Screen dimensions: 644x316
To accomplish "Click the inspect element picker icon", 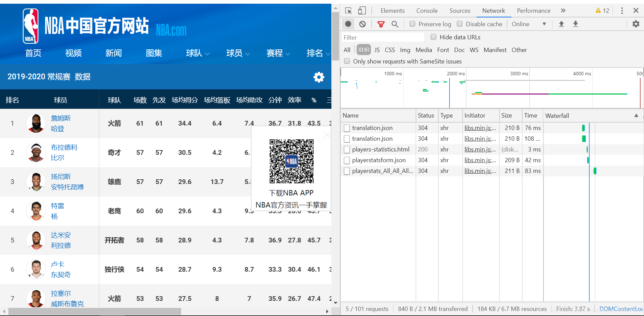I will tap(348, 11).
